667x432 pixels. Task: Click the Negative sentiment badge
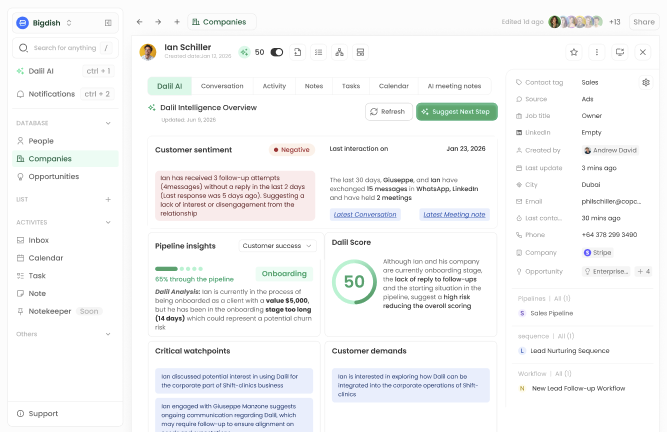(292, 150)
